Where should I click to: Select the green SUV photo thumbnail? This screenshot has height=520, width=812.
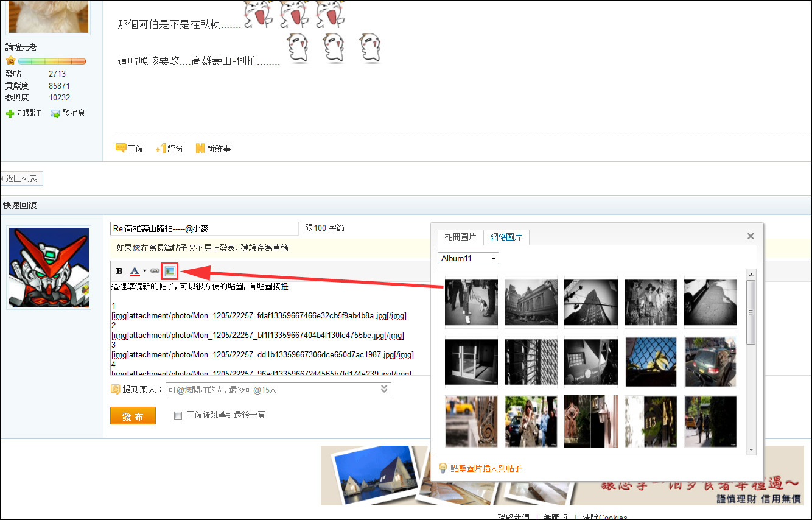710,362
